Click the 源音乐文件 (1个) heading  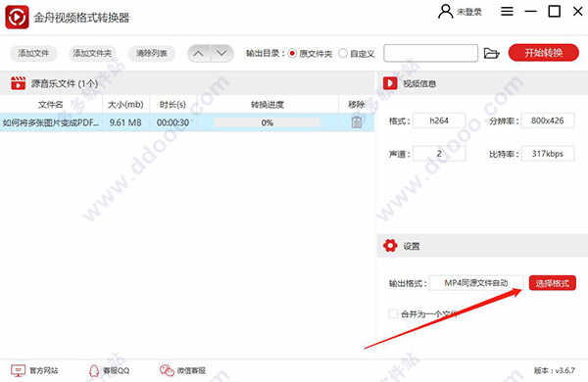pos(65,83)
